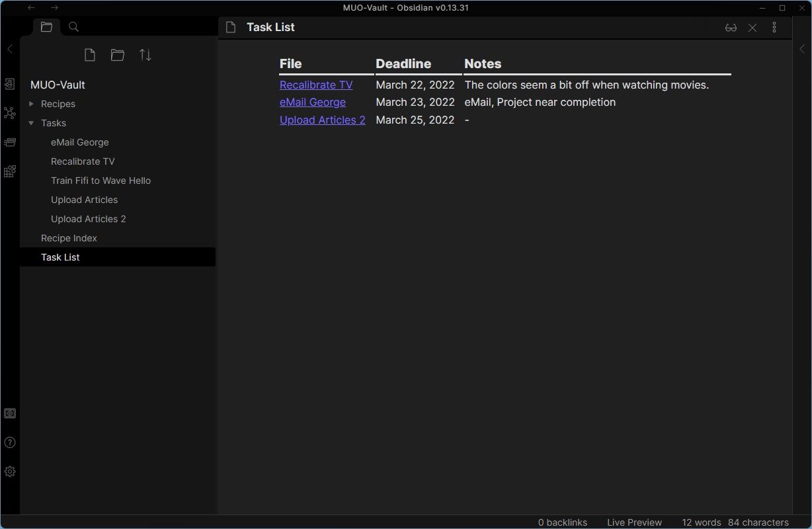Click the 12 words count in status bar
This screenshot has height=529, width=812.
[x=703, y=522]
